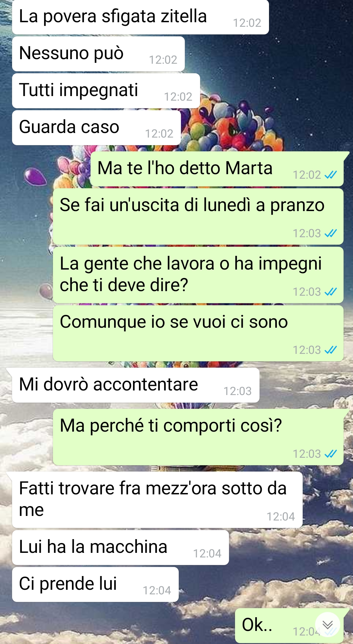Tap read ticks on 'Ma perché ti comporti così?'
The image size is (353, 644).
pos(330,454)
